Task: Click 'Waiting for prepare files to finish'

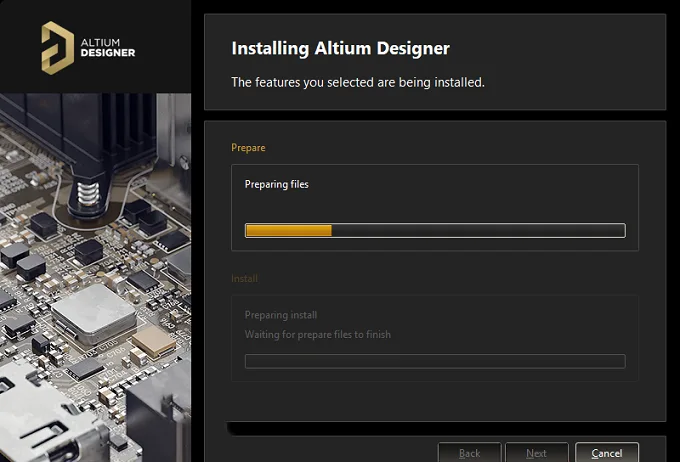Action: 317,334
